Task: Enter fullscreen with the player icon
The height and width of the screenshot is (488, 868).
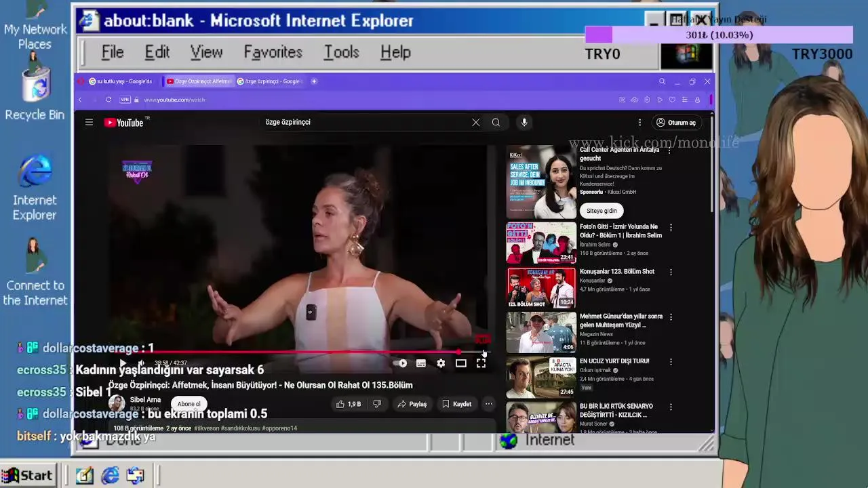Action: coord(481,364)
